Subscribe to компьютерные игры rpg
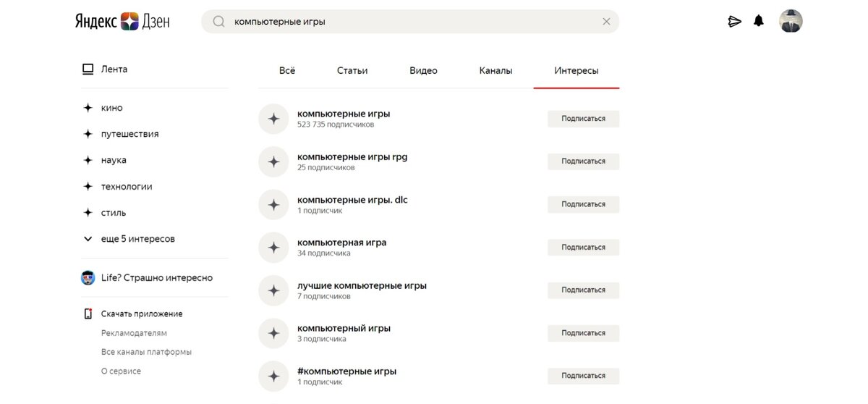 (583, 161)
